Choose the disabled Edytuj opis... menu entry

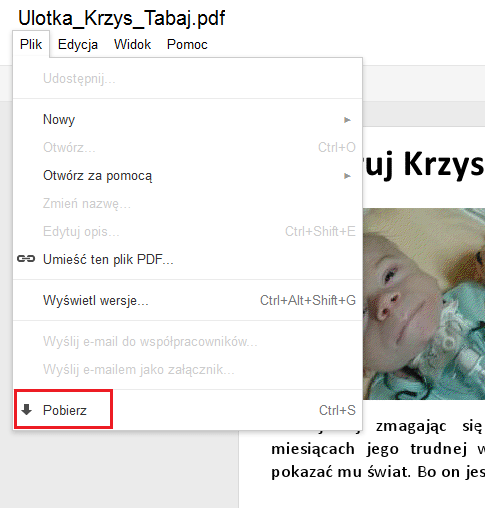(187, 231)
